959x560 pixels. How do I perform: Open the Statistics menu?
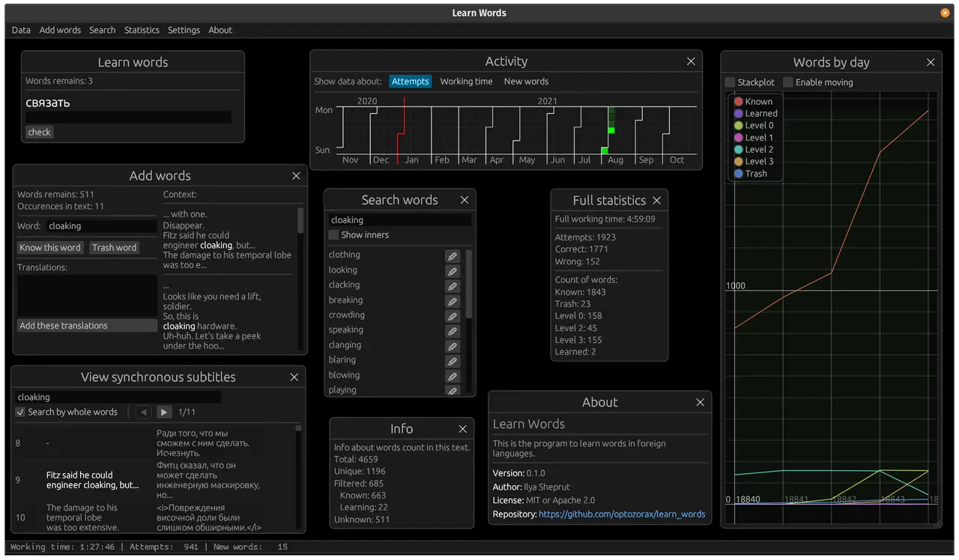click(x=142, y=30)
